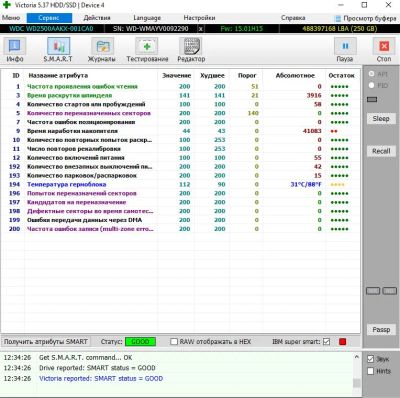Select the Время наработки накопителя row
400x398 pixels.
pyautogui.click(x=180, y=131)
